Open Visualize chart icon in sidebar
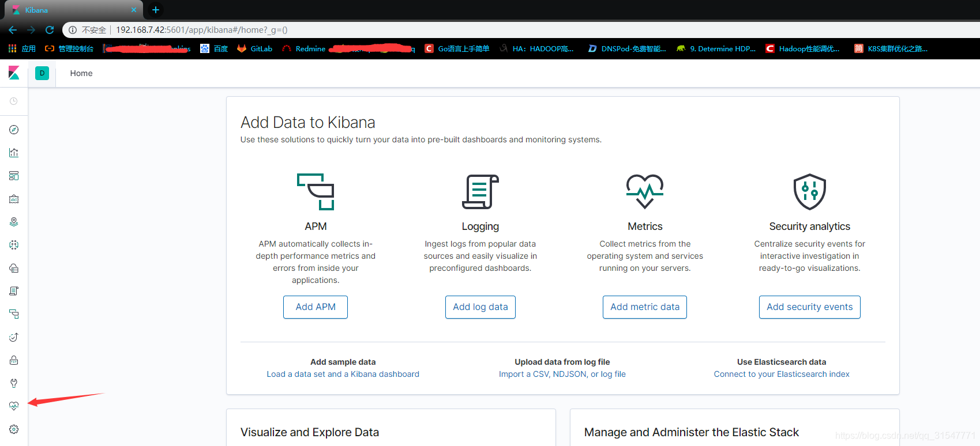 tap(14, 153)
